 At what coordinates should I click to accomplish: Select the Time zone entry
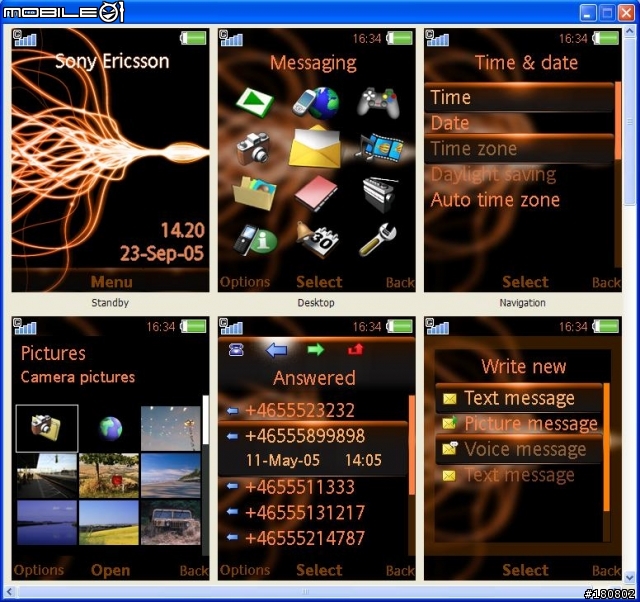pos(519,149)
